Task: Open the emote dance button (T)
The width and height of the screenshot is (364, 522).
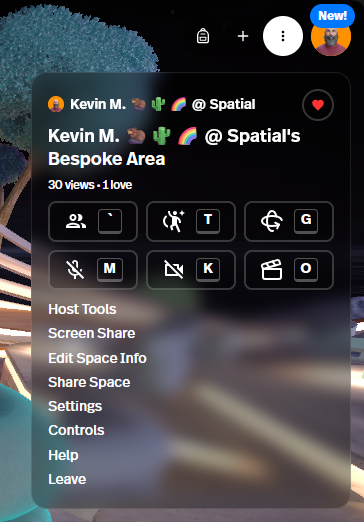Action: pyautogui.click(x=191, y=221)
